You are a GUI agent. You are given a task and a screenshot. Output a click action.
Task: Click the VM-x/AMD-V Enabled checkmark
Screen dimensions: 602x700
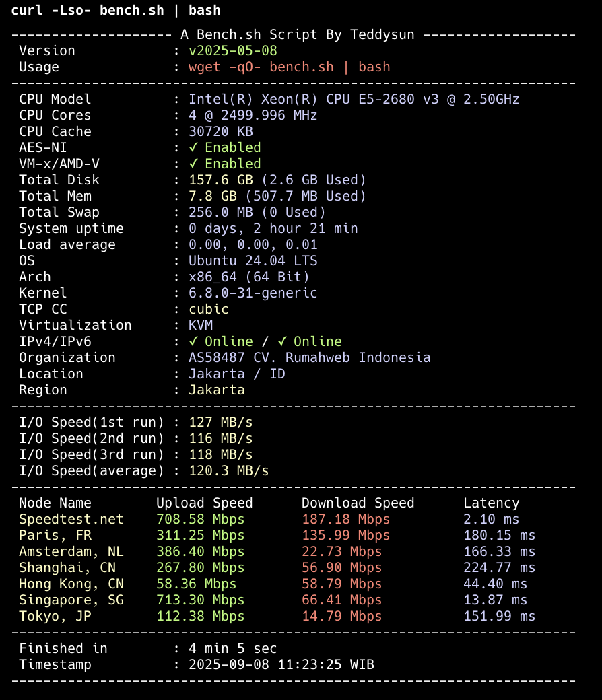(x=193, y=164)
